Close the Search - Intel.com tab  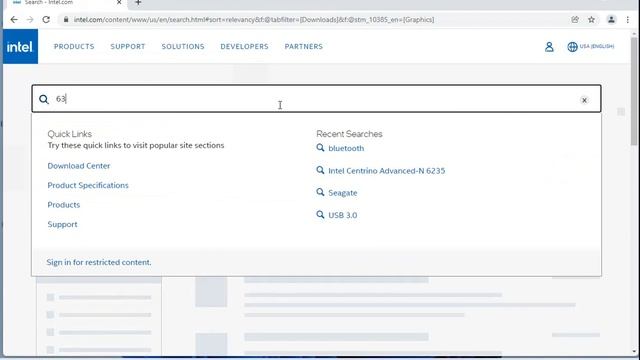[119, 2]
